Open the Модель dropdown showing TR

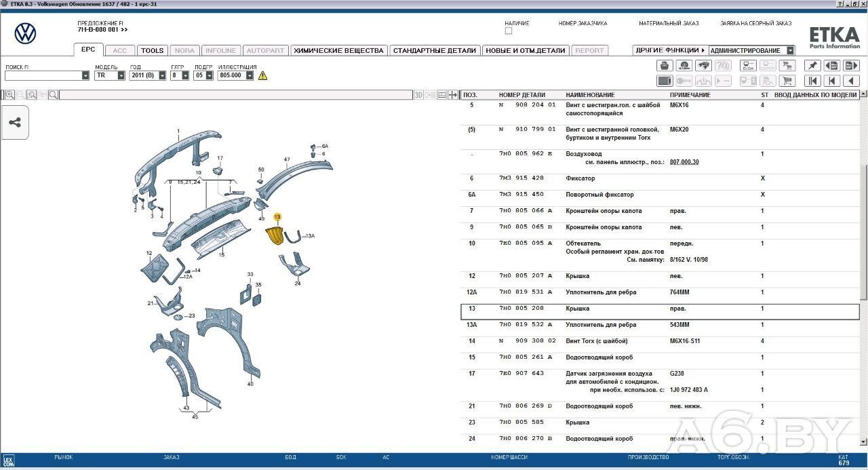click(121, 76)
